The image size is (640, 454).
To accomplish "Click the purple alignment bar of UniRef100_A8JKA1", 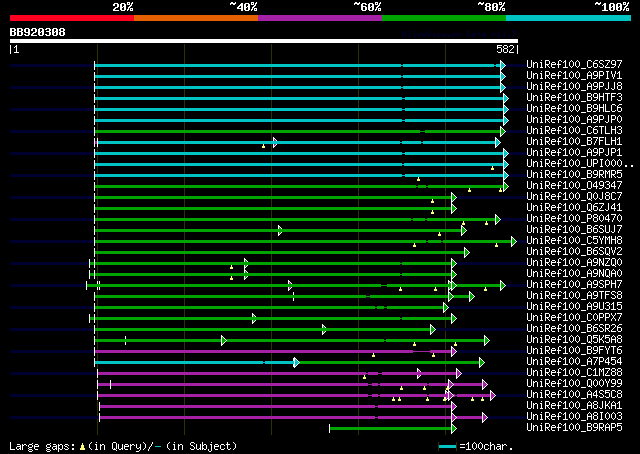I will point(276,407).
